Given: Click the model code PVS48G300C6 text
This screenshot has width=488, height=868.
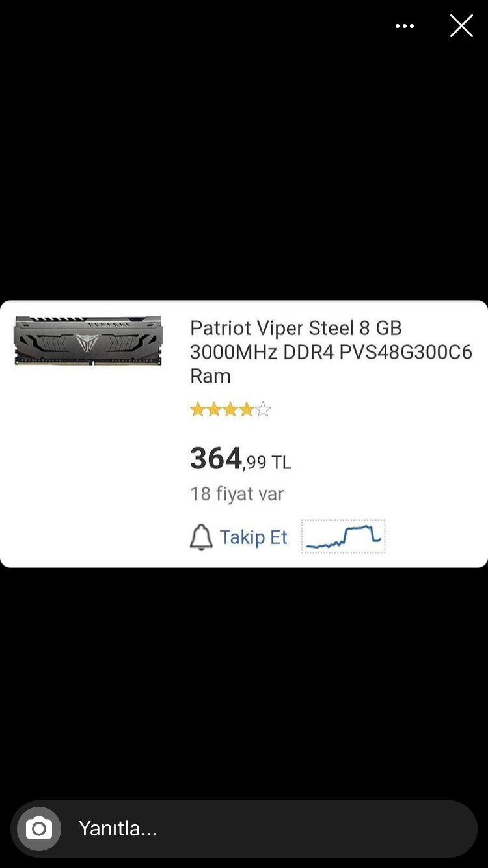Looking at the screenshot, I should pyautogui.click(x=406, y=352).
